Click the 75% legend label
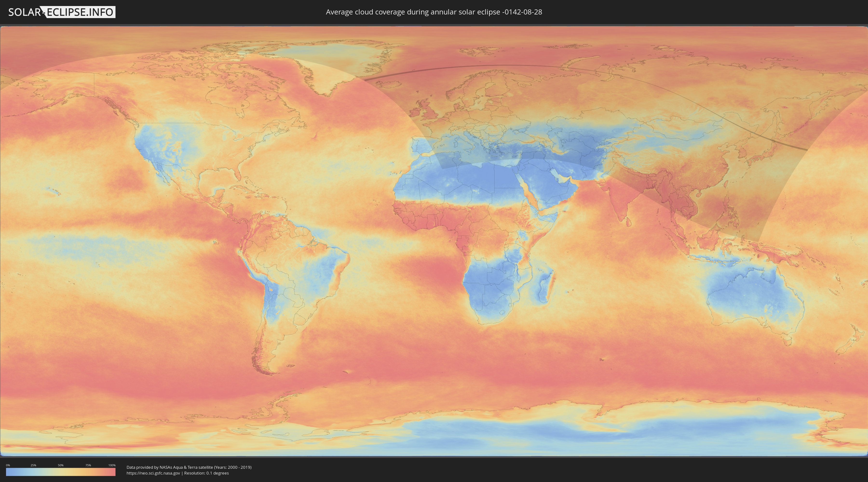 tap(88, 465)
